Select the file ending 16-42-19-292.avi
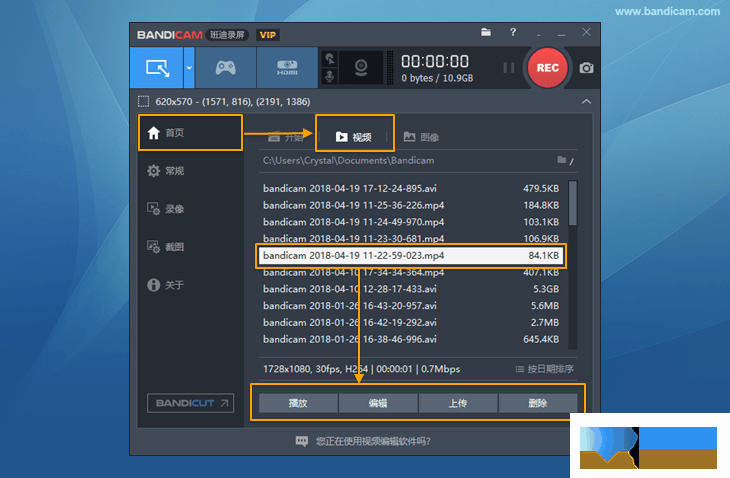Viewport: 730px width, 478px height. (x=411, y=323)
